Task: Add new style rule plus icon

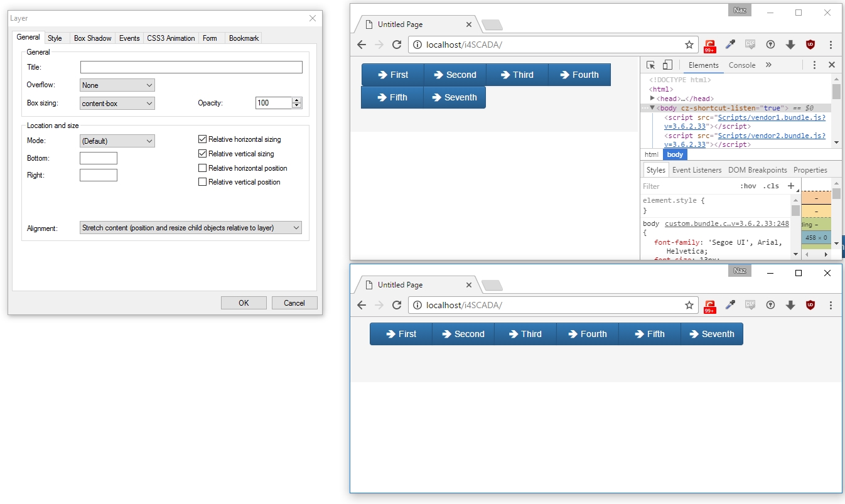Action: coord(791,186)
